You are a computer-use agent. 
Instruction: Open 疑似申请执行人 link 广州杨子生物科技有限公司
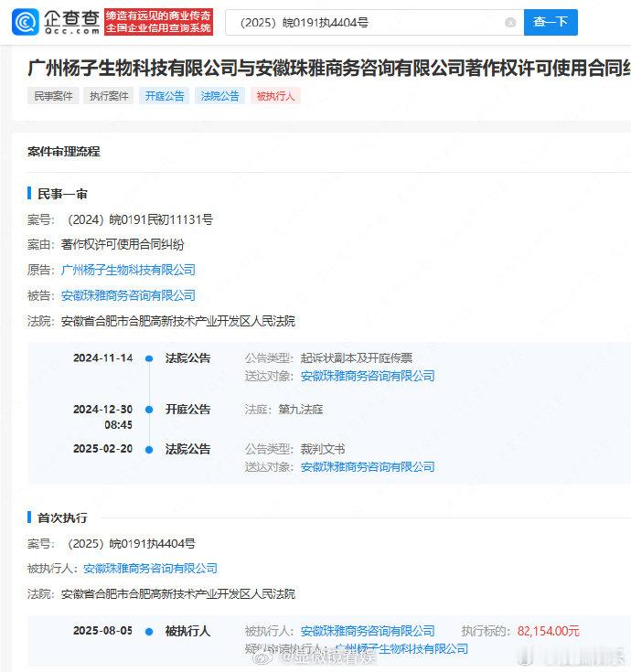tap(401, 649)
